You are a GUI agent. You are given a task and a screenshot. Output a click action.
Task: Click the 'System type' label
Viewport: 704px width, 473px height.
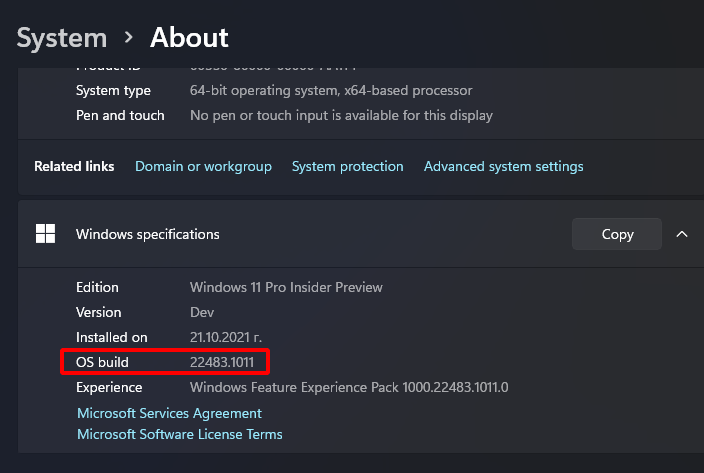coord(113,91)
